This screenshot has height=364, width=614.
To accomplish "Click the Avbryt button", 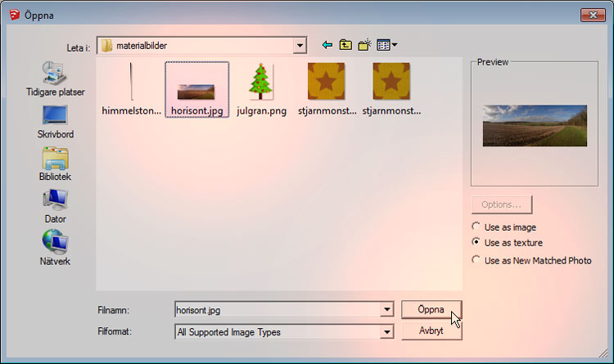I will [x=431, y=330].
